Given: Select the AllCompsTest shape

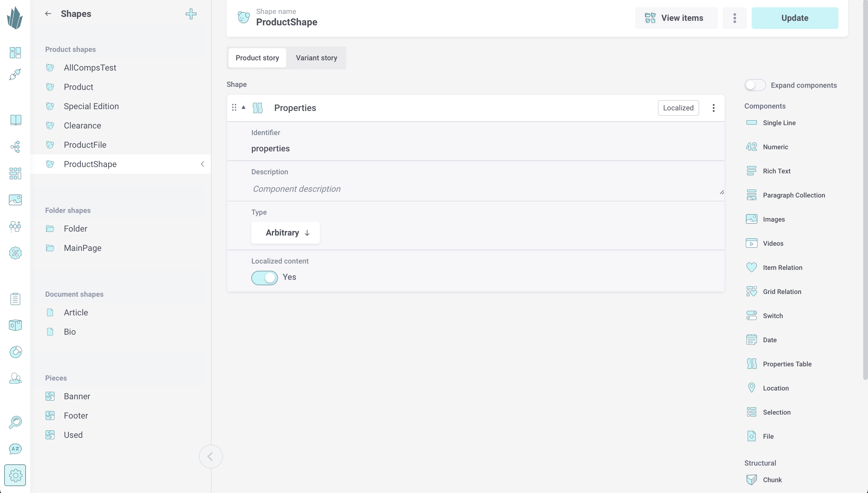Looking at the screenshot, I should tap(121, 68).
